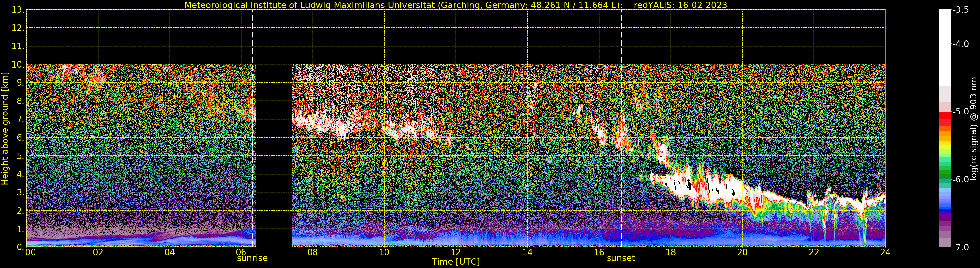The image size is (980, 268).
Task: Click the black data gap after sunrise
Action: click(x=274, y=155)
